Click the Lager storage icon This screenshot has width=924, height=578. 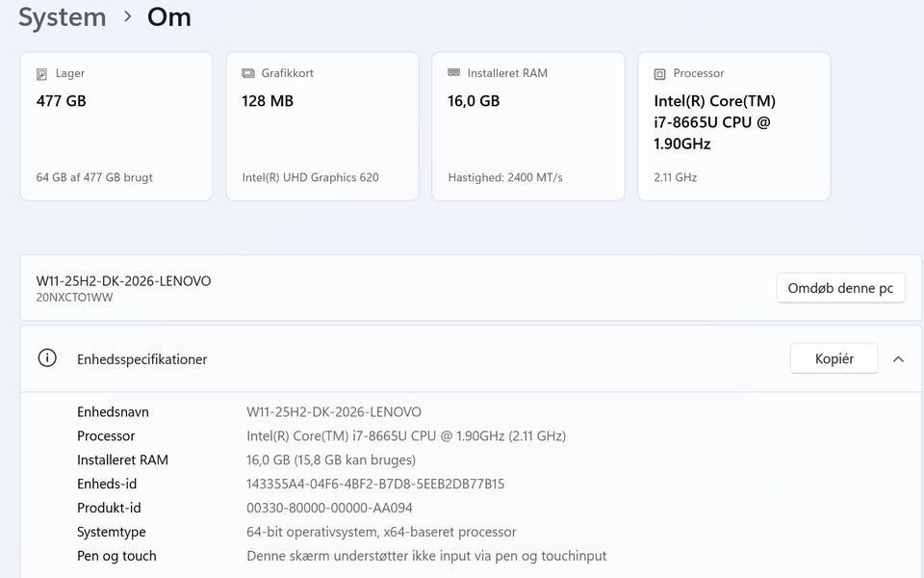(x=41, y=74)
